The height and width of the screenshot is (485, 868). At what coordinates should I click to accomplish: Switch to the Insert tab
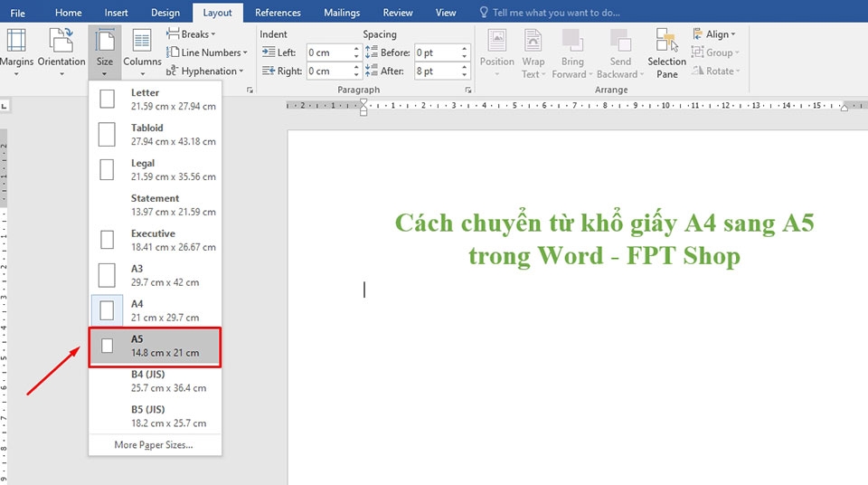117,12
